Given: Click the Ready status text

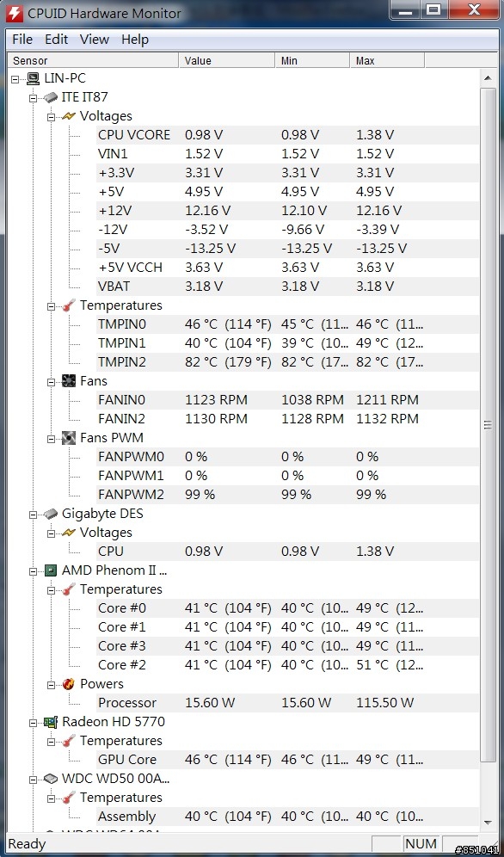Looking at the screenshot, I should 27,844.
